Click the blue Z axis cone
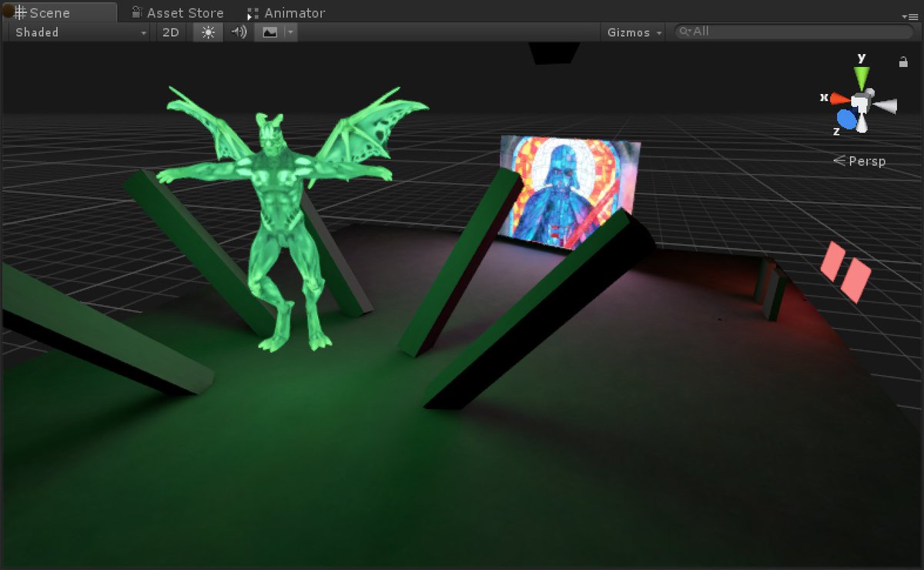 coord(847,119)
